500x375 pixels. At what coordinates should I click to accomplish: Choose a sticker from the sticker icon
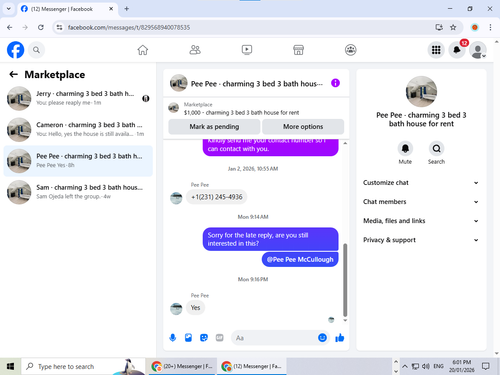point(204,338)
